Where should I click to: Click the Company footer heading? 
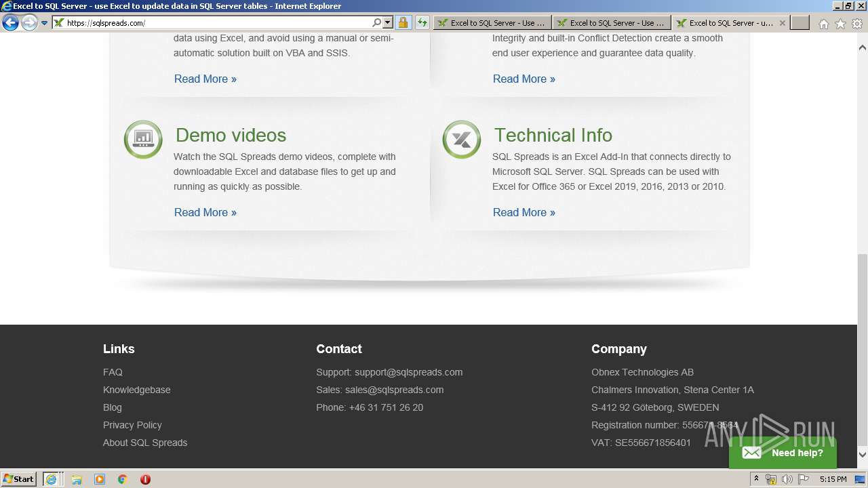(x=619, y=349)
